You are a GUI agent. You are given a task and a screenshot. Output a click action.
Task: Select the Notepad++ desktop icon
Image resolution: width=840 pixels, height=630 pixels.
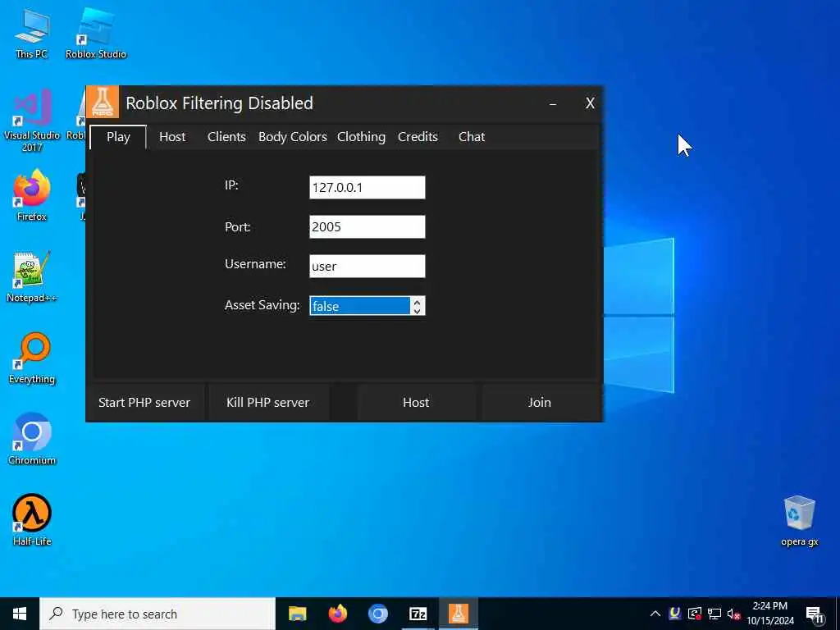pyautogui.click(x=32, y=277)
